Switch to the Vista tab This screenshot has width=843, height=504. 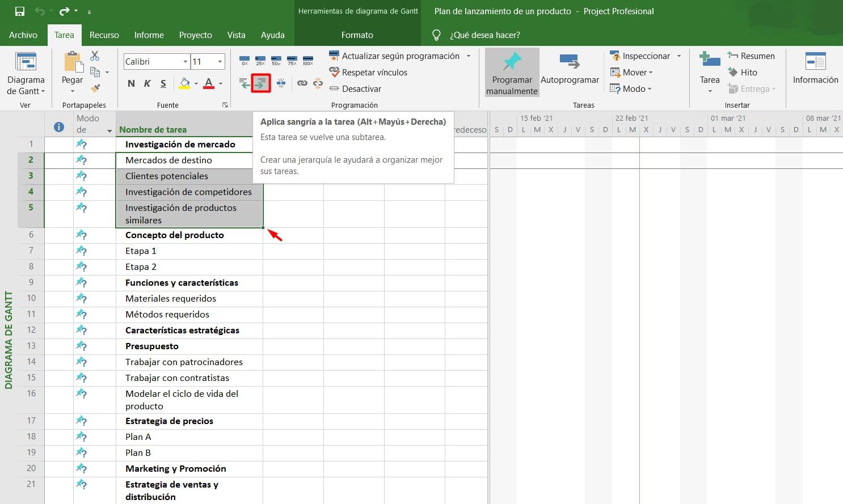coord(237,35)
